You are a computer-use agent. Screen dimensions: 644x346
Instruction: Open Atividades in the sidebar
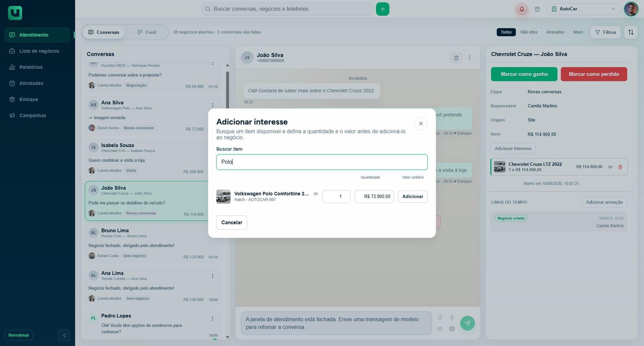click(37, 83)
